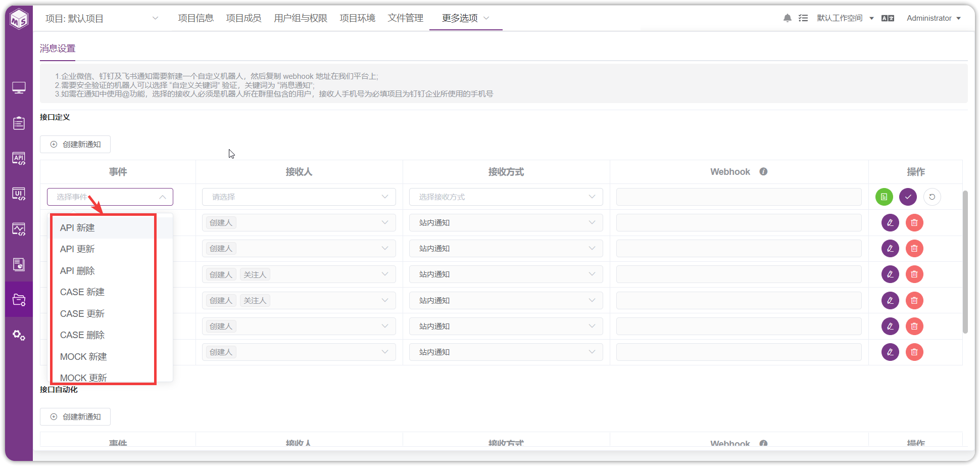Select API 新建 from the event list
The height and width of the screenshot is (466, 980).
(x=110, y=227)
